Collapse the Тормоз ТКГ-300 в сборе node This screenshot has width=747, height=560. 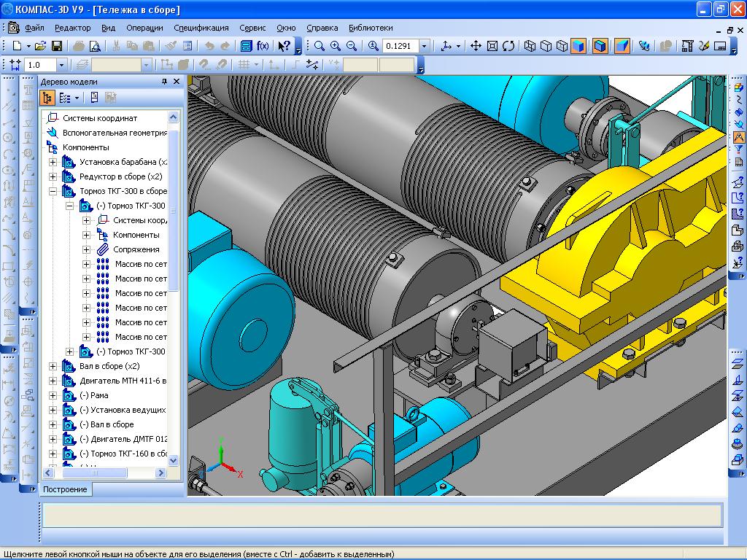(x=53, y=191)
